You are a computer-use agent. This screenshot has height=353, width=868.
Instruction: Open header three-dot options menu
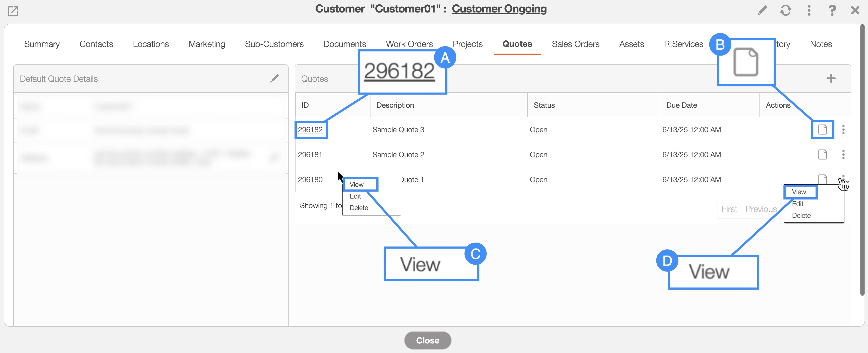pos(809,11)
